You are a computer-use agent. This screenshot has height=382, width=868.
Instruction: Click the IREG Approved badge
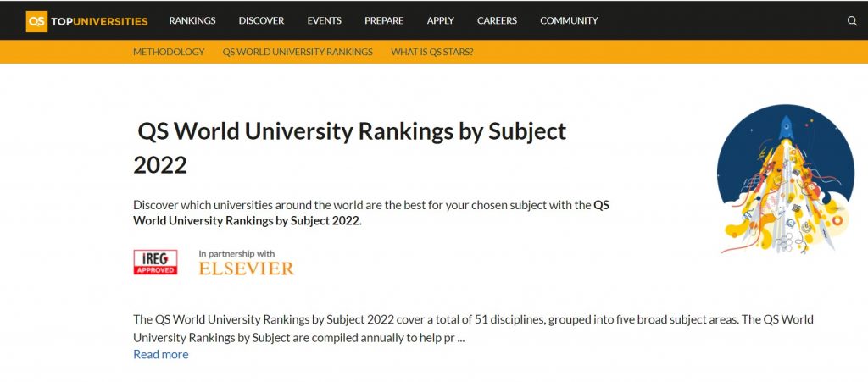[x=156, y=262]
